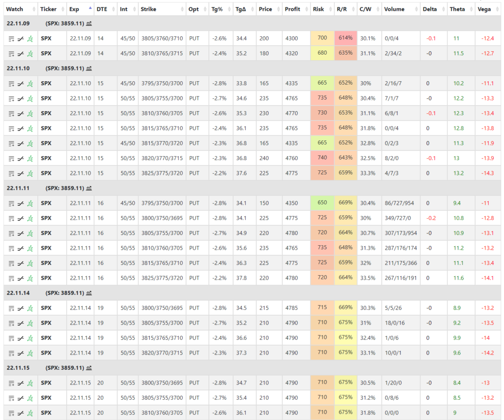Sort by DTE column header
This screenshot has width=504, height=420.
[x=106, y=9]
